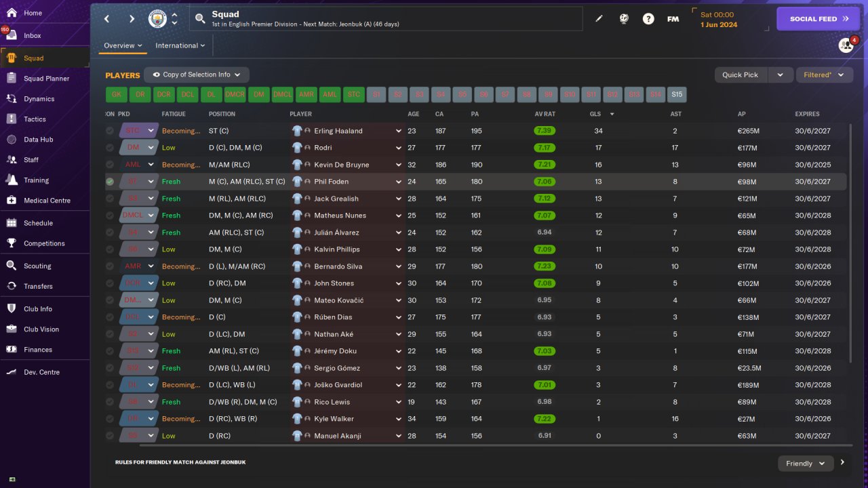Image resolution: width=868 pixels, height=488 pixels.
Task: Toggle selection circle for Erling Haaland
Action: 110,131
